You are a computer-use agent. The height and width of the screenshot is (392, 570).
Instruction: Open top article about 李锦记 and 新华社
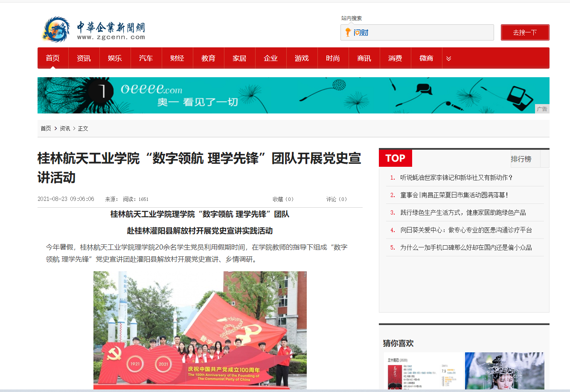point(456,177)
